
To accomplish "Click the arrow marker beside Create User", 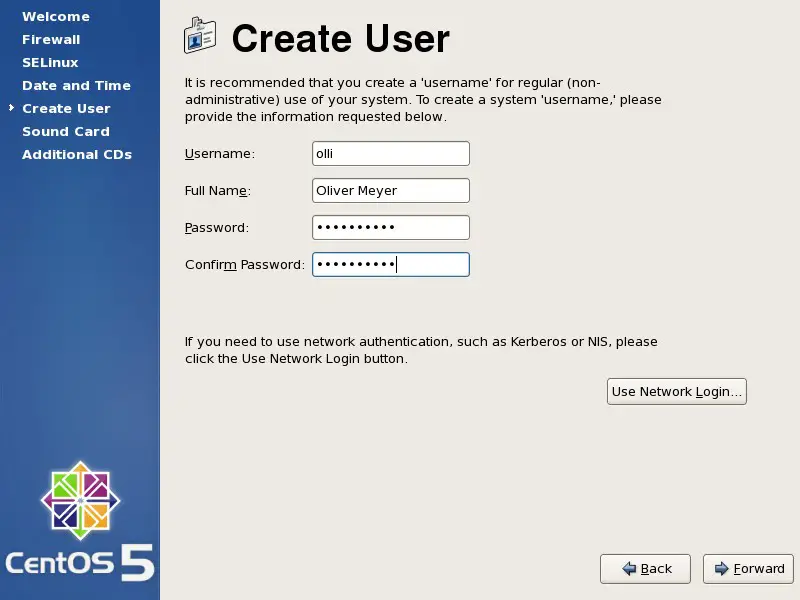I will 11,108.
